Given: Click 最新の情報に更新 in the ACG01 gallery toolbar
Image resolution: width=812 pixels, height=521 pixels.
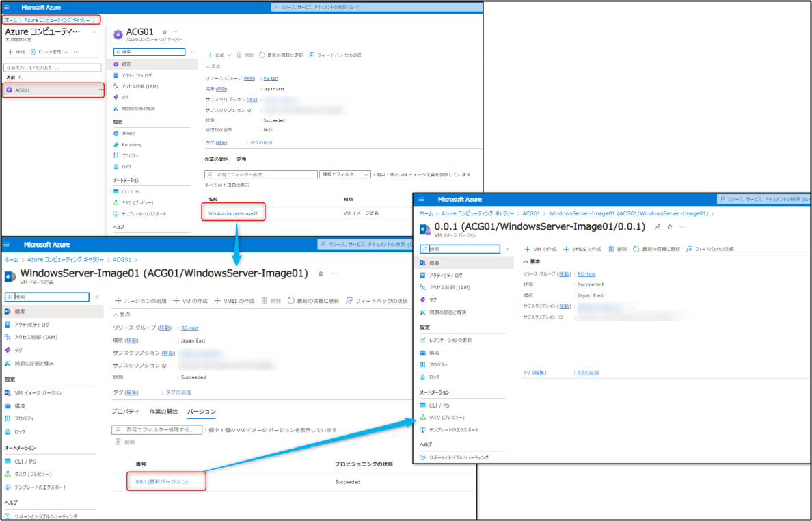Looking at the screenshot, I should 281,55.
